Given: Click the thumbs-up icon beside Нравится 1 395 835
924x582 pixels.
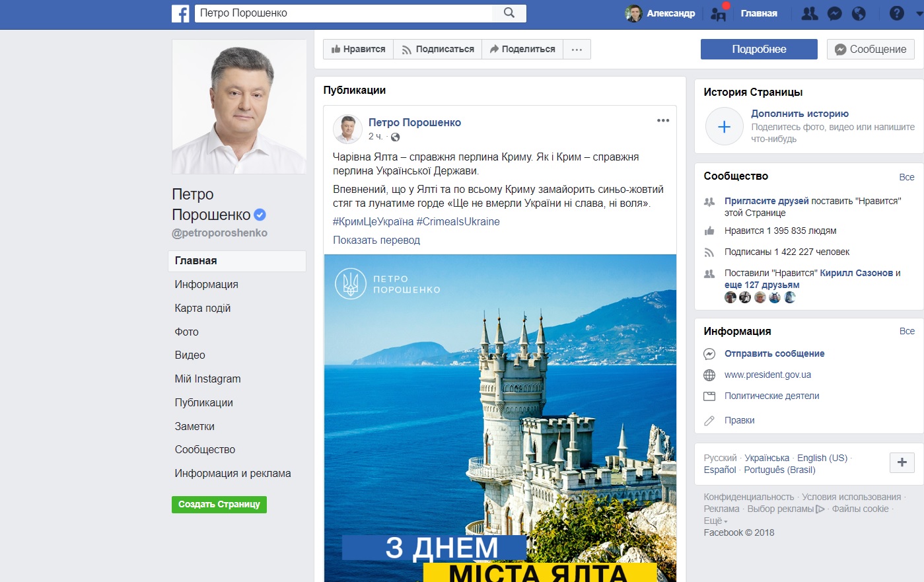Looking at the screenshot, I should point(709,231).
